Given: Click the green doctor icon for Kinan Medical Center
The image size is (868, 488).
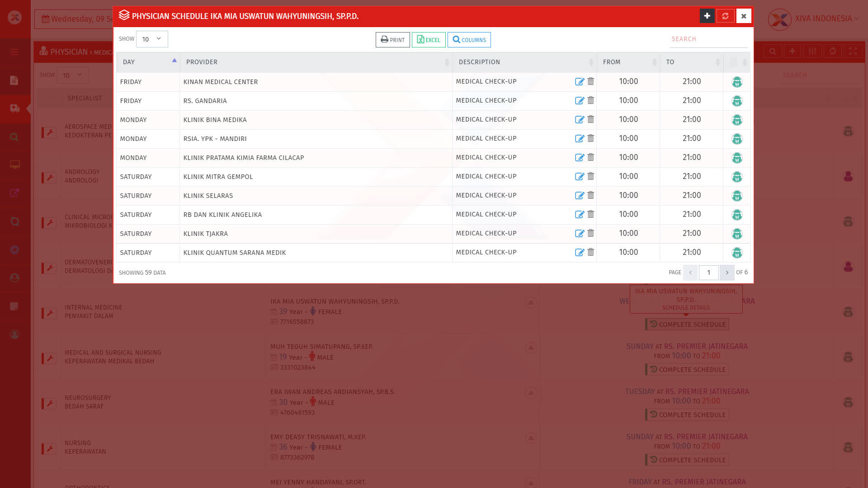Looking at the screenshot, I should click(x=737, y=82).
